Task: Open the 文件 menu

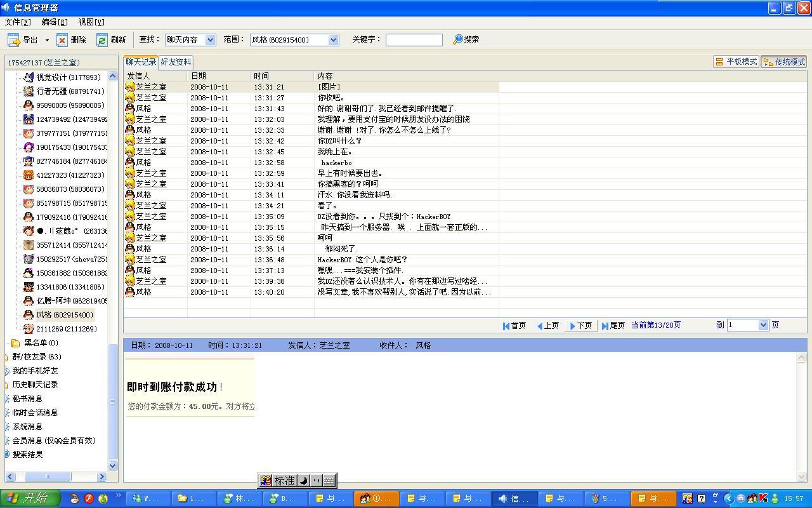Action: pyautogui.click(x=17, y=22)
